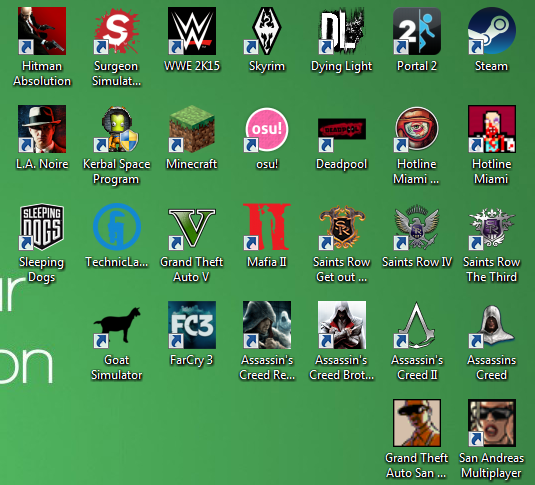
Task: Click the Minecraft grass block icon
Action: 192,129
